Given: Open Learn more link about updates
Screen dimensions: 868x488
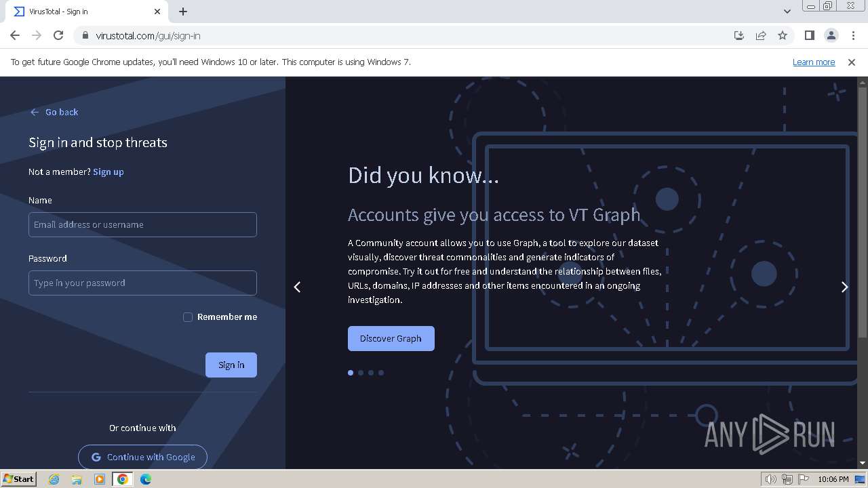Looking at the screenshot, I should tap(814, 62).
